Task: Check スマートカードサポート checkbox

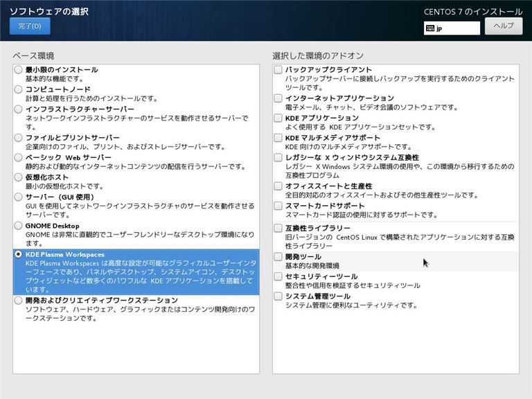Action: [278, 206]
